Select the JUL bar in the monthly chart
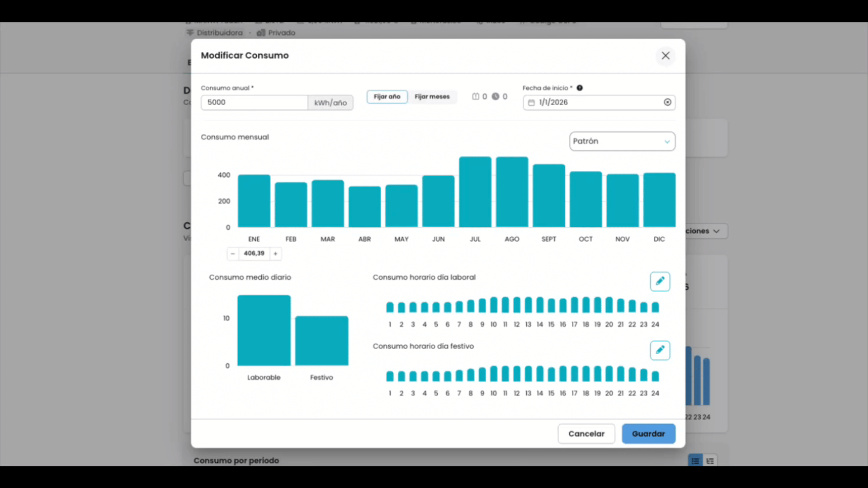The image size is (868, 488). coord(475,192)
